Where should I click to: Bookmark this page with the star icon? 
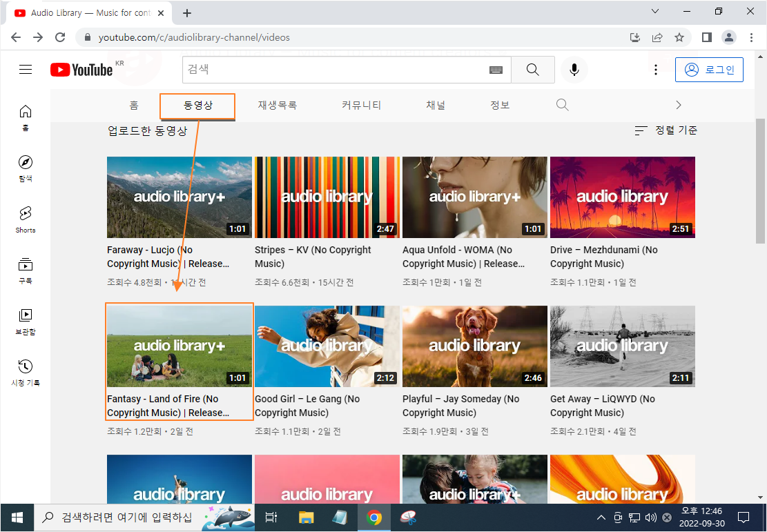pyautogui.click(x=679, y=37)
